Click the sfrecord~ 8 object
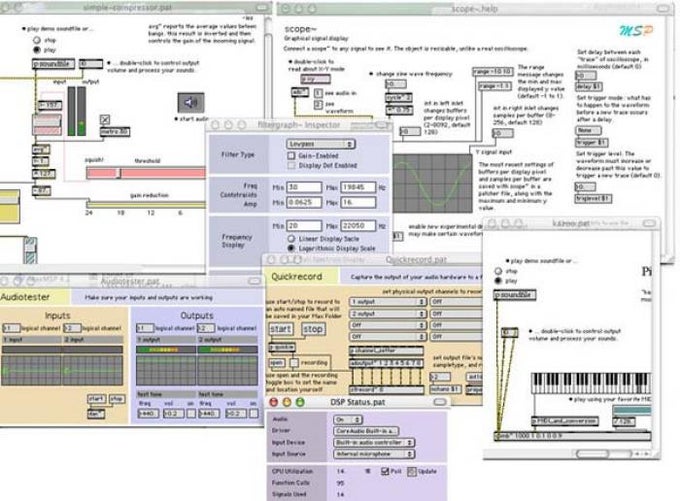Image resolution: width=680 pixels, height=501 pixels. pos(386,390)
